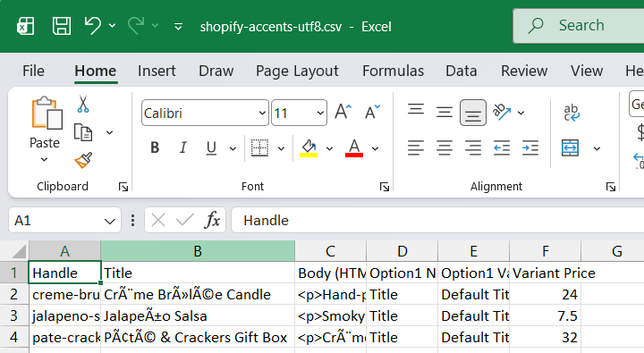The image size is (644, 353).
Task: Expand the Paste options arrow
Action: tap(45, 159)
